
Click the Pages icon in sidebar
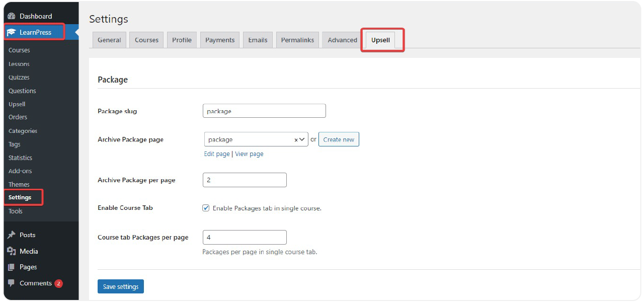click(12, 267)
